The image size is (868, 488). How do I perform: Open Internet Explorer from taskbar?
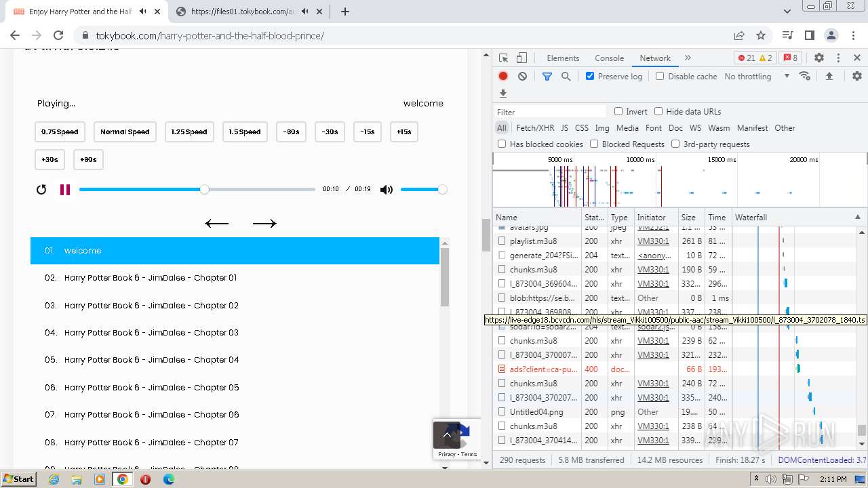click(x=54, y=479)
